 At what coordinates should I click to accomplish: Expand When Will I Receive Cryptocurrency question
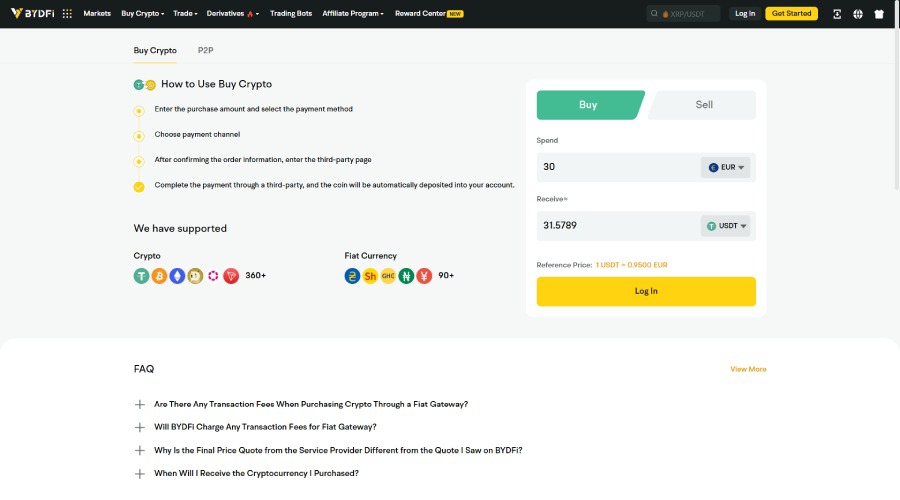(x=256, y=474)
